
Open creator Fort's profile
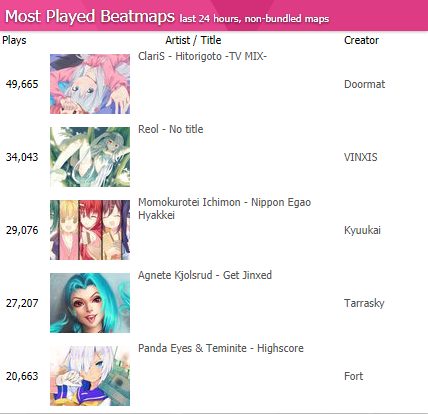[x=353, y=376]
